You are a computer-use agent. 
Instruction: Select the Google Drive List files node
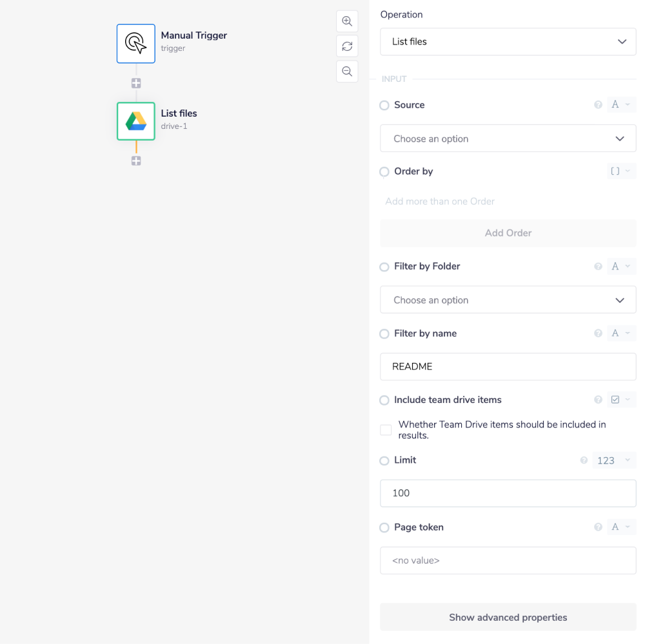pos(136,121)
